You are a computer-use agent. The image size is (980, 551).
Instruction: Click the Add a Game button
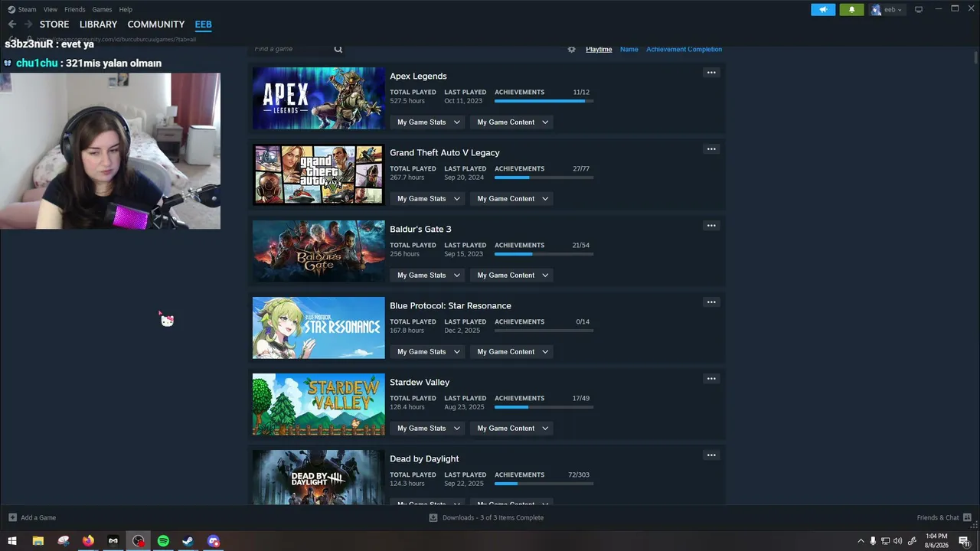click(x=32, y=517)
